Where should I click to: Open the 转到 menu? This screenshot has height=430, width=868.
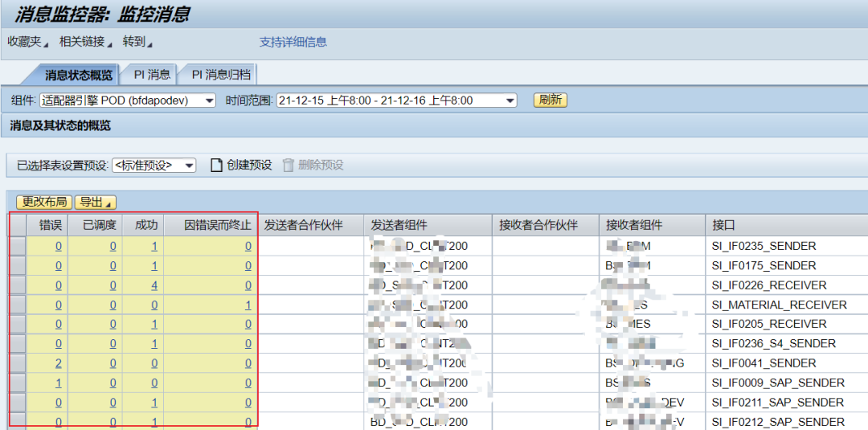137,42
